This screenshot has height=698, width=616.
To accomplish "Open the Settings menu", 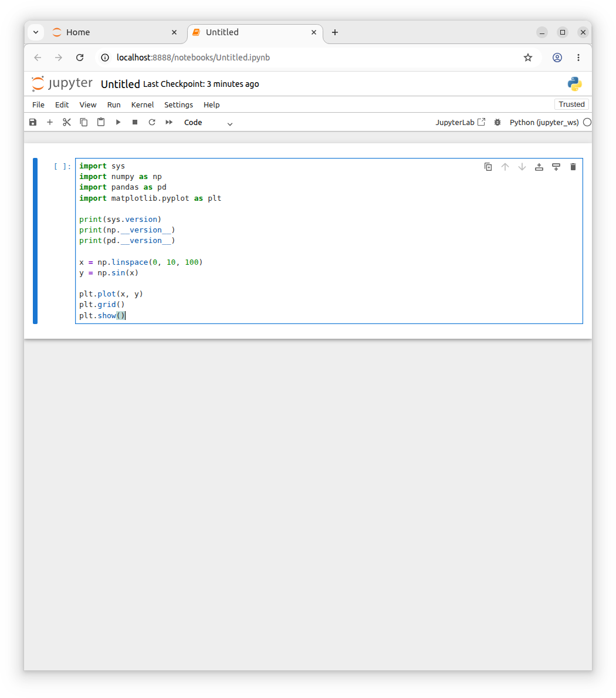I will (178, 104).
